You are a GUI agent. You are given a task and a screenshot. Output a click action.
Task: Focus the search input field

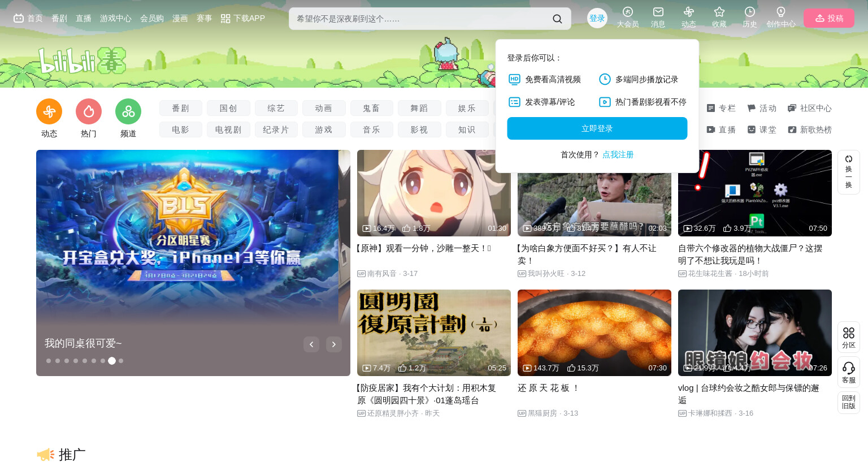[421, 19]
